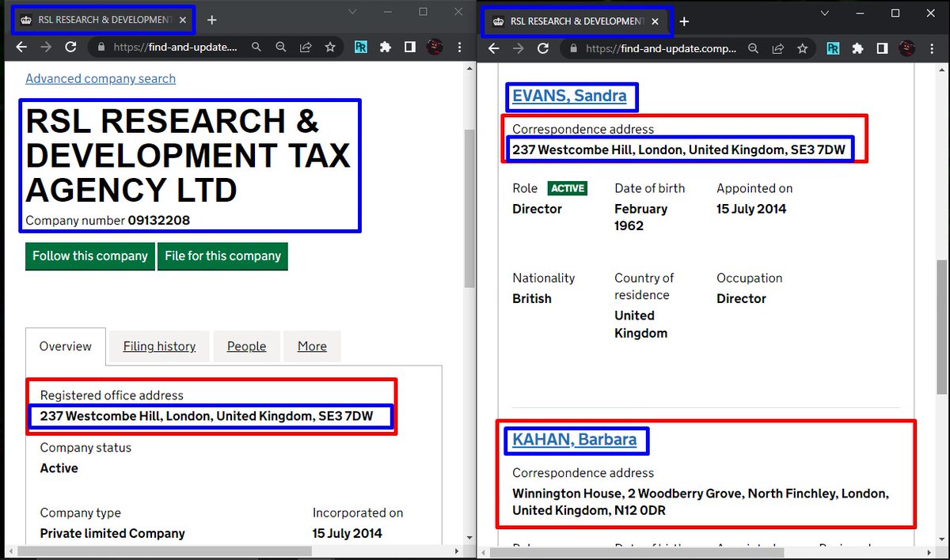Open the tab search chevron in the right window
This screenshot has height=560, width=950.
tap(825, 13)
